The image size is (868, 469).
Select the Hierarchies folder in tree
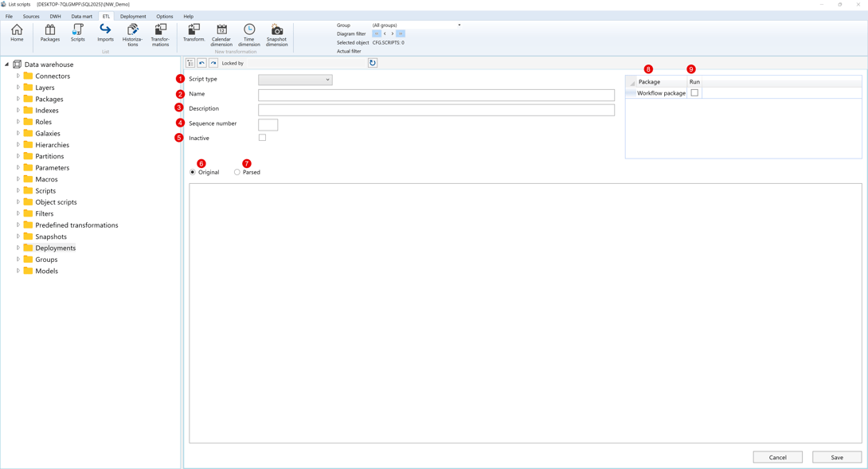(x=52, y=145)
